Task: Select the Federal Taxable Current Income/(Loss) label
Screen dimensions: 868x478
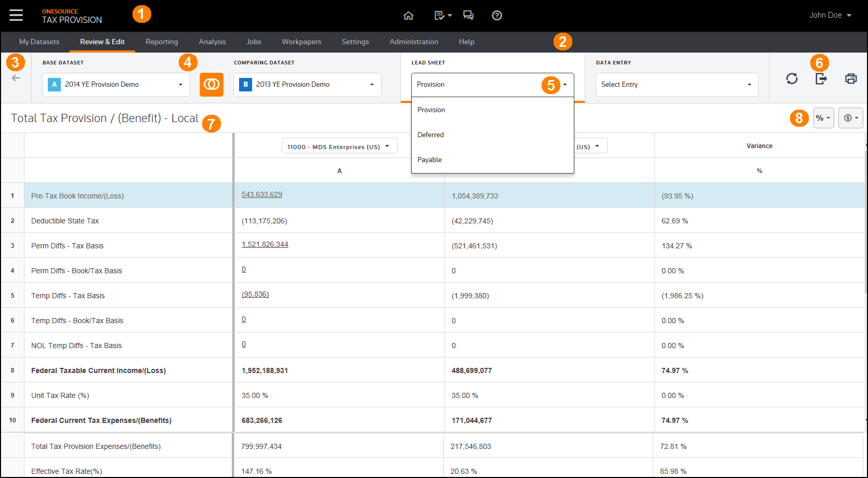Action: pyautogui.click(x=98, y=370)
